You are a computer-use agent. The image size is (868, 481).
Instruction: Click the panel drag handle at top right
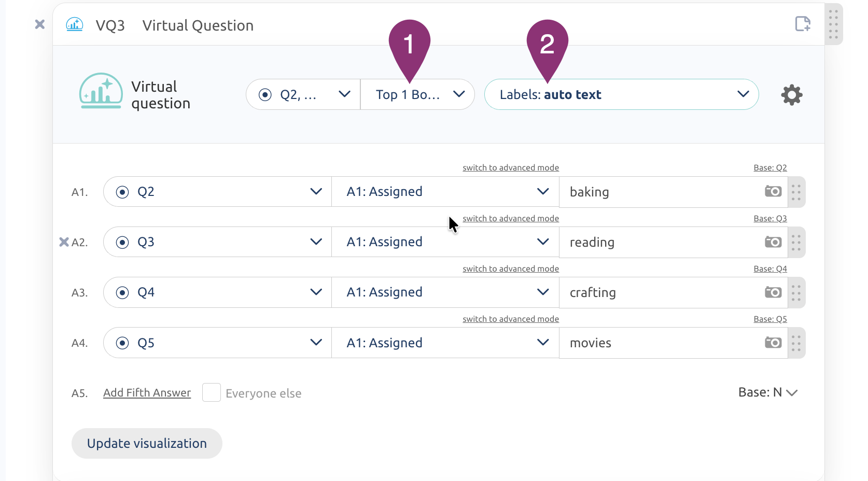point(834,24)
